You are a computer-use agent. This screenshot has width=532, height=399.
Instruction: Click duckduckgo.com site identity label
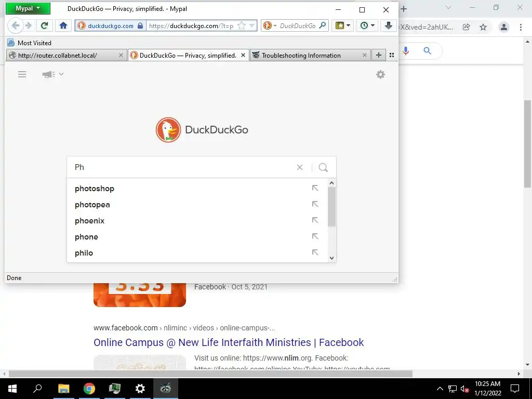111,26
